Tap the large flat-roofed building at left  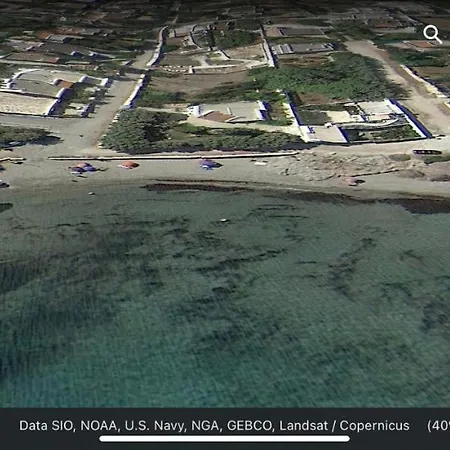point(28,104)
